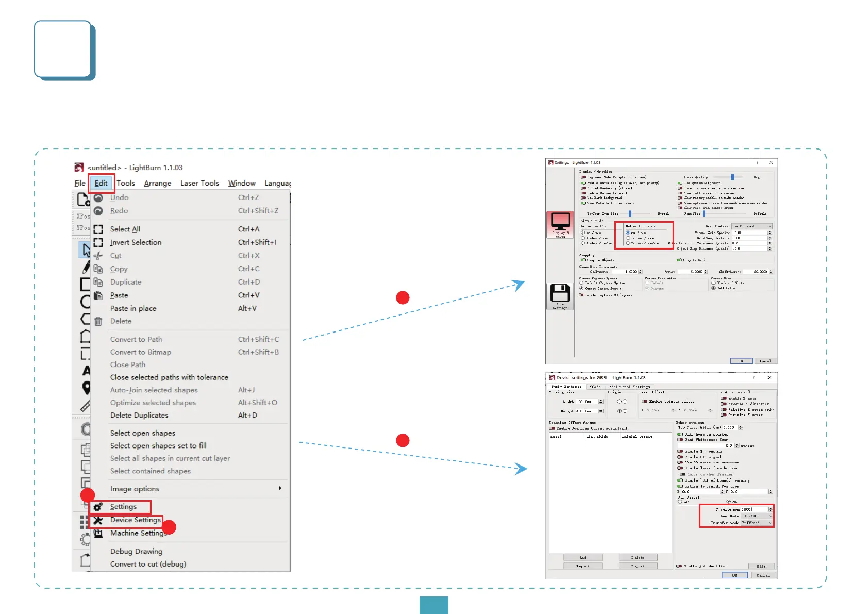868x614 pixels.
Task: Toggle Enable Antialiasing switch
Action: [583, 183]
